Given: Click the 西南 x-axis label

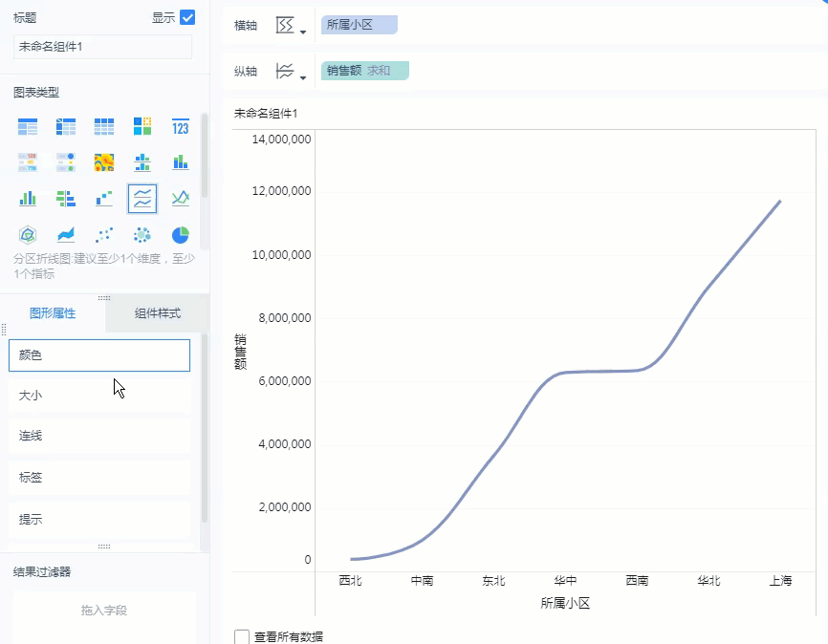Looking at the screenshot, I should pyautogui.click(x=637, y=581).
